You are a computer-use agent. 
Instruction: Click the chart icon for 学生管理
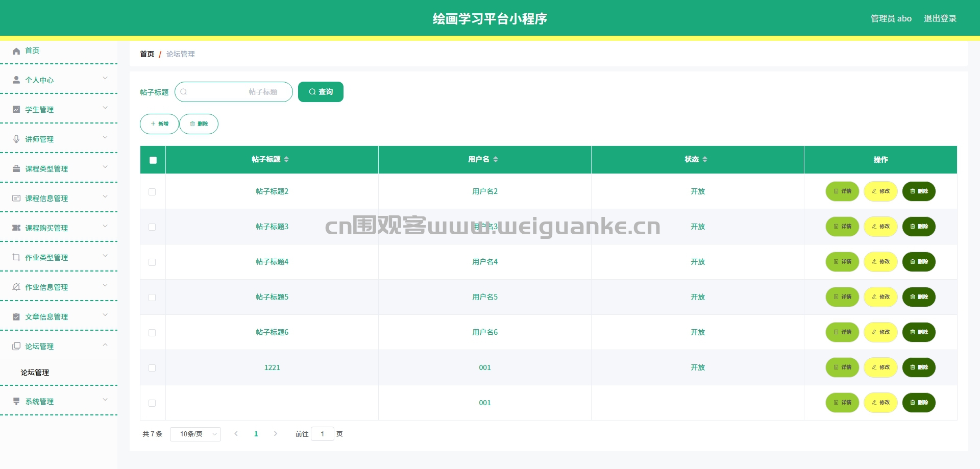(16, 110)
